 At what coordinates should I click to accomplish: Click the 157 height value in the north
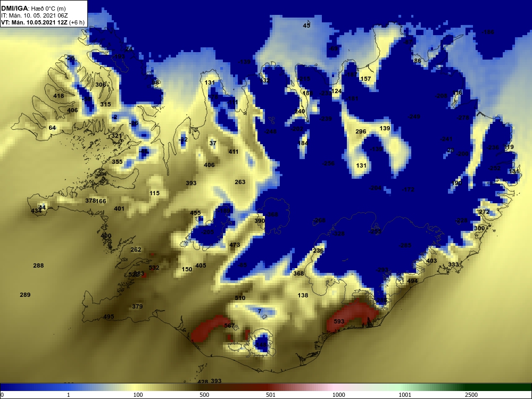[x=365, y=78]
